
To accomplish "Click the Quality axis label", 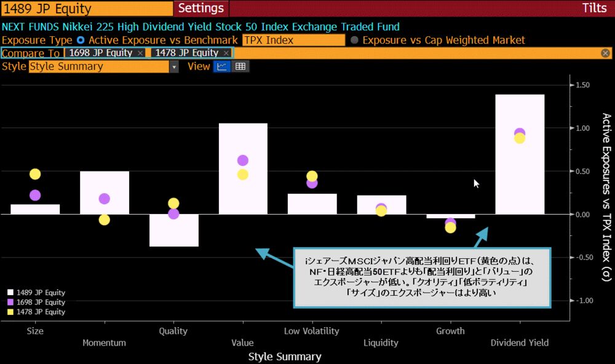I will pyautogui.click(x=173, y=331).
